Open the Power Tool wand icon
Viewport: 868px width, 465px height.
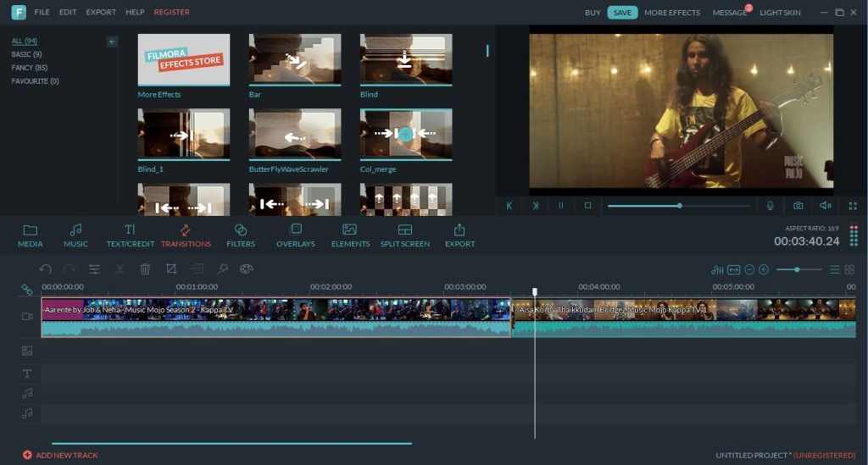pyautogui.click(x=223, y=268)
